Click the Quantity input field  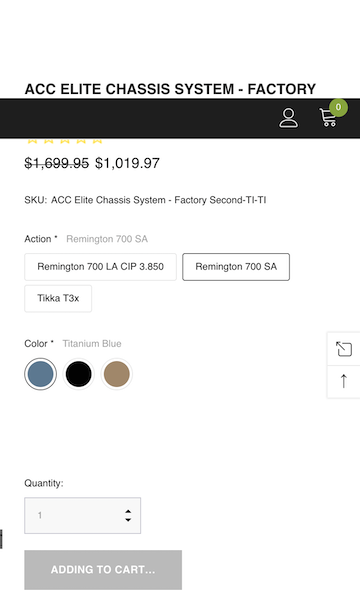click(x=82, y=515)
